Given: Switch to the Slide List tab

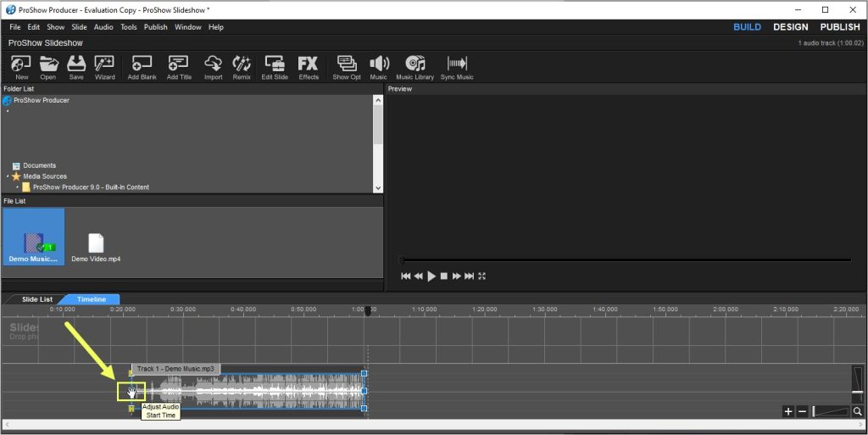Looking at the screenshot, I should [37, 299].
